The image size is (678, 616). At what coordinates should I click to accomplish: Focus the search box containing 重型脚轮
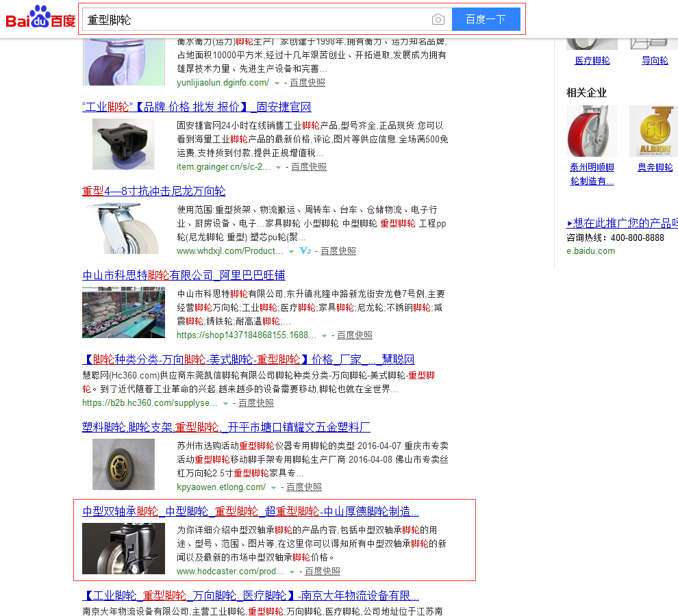tap(253, 20)
